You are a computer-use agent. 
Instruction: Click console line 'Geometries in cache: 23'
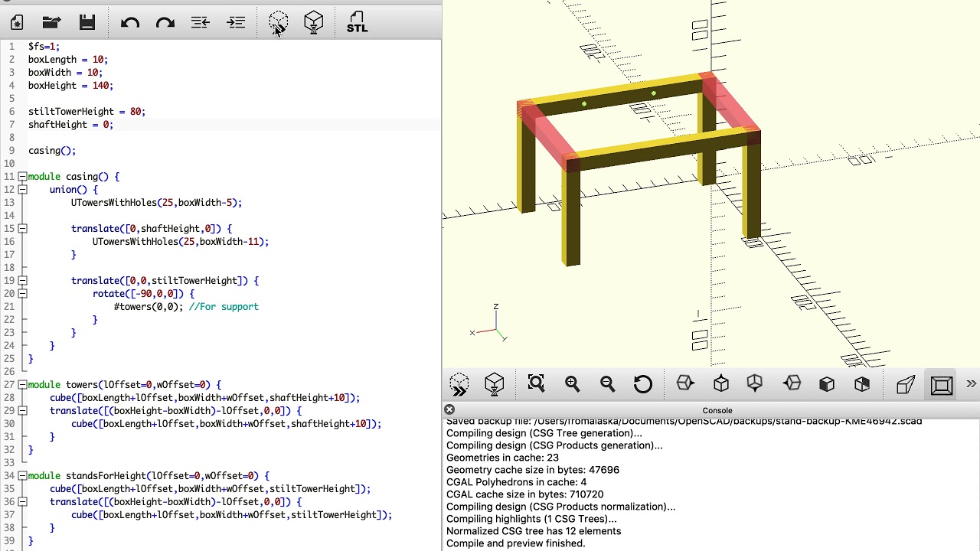coord(503,458)
